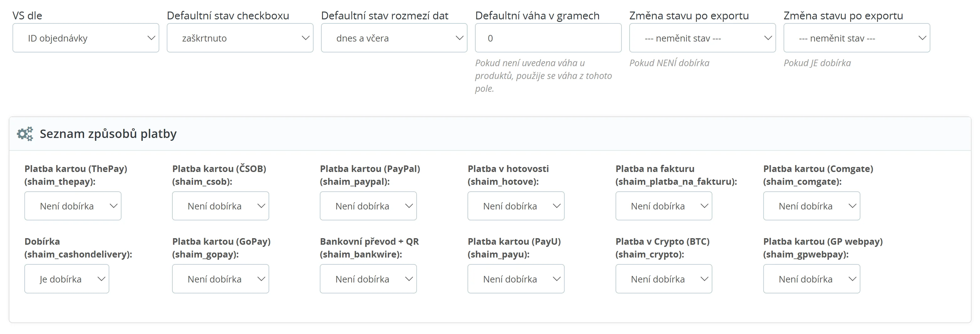This screenshot has width=980, height=334.
Task: Open the Comgate payment dropdown
Action: [x=811, y=206]
